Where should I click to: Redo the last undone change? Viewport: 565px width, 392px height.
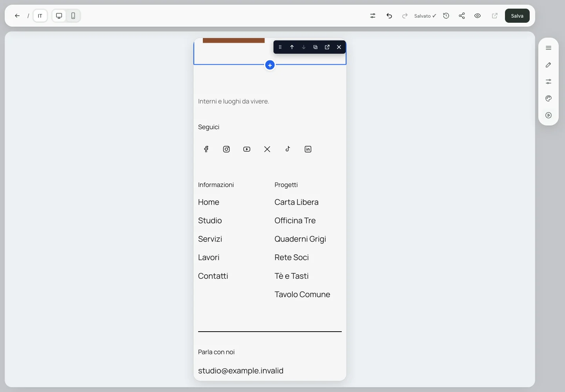click(405, 16)
